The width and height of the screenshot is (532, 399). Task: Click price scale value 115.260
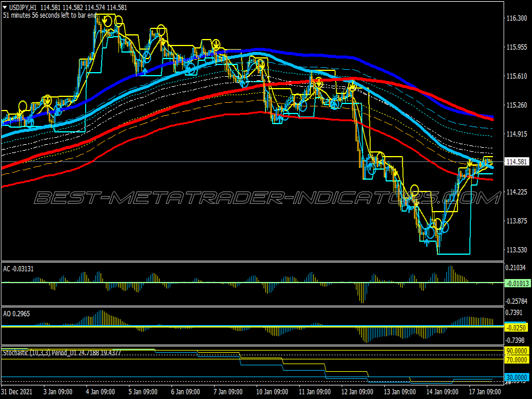coord(517,105)
